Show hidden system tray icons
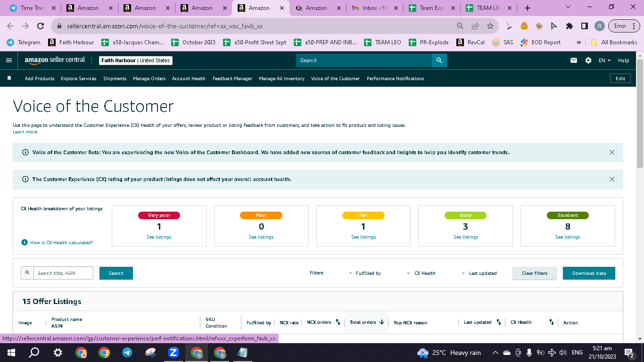 click(x=495, y=353)
